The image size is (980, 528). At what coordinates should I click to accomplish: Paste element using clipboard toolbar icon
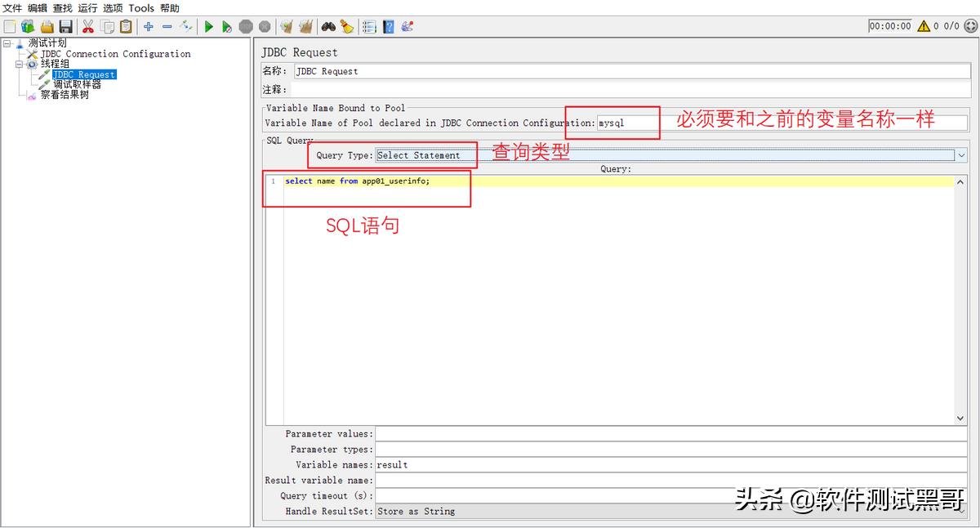click(126, 26)
